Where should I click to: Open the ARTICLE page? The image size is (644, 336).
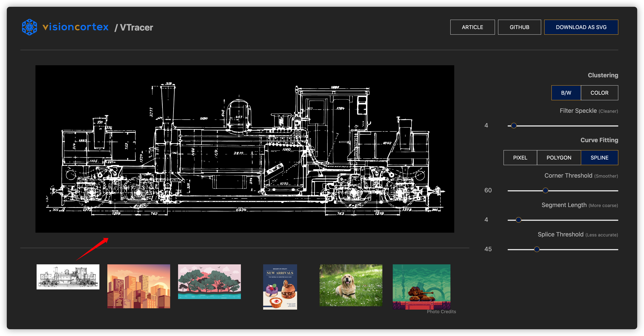[472, 27]
